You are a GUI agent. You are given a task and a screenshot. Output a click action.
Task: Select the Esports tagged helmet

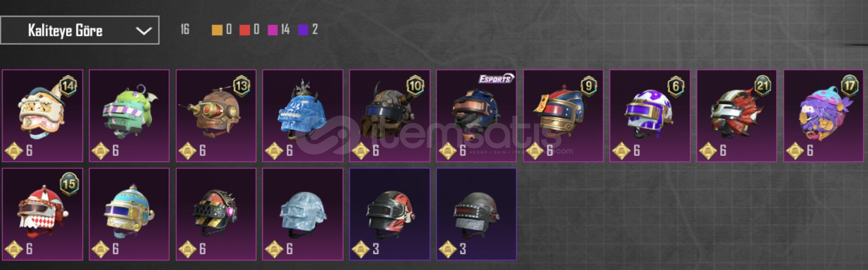point(476,116)
